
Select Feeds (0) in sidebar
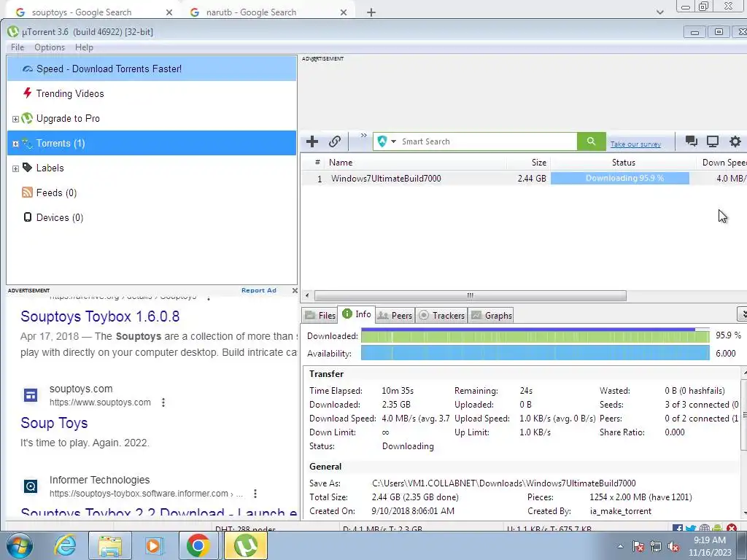pyautogui.click(x=152, y=192)
